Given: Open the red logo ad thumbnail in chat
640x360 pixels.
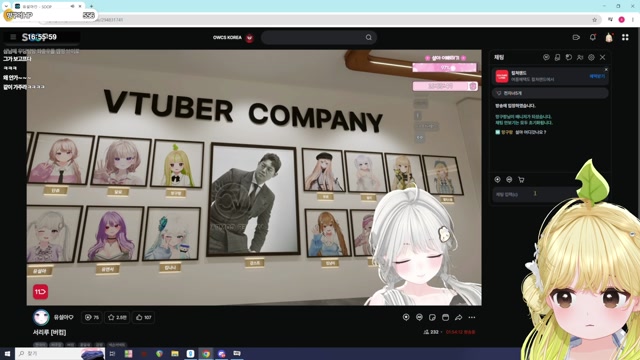Looking at the screenshot, I should click(x=502, y=76).
